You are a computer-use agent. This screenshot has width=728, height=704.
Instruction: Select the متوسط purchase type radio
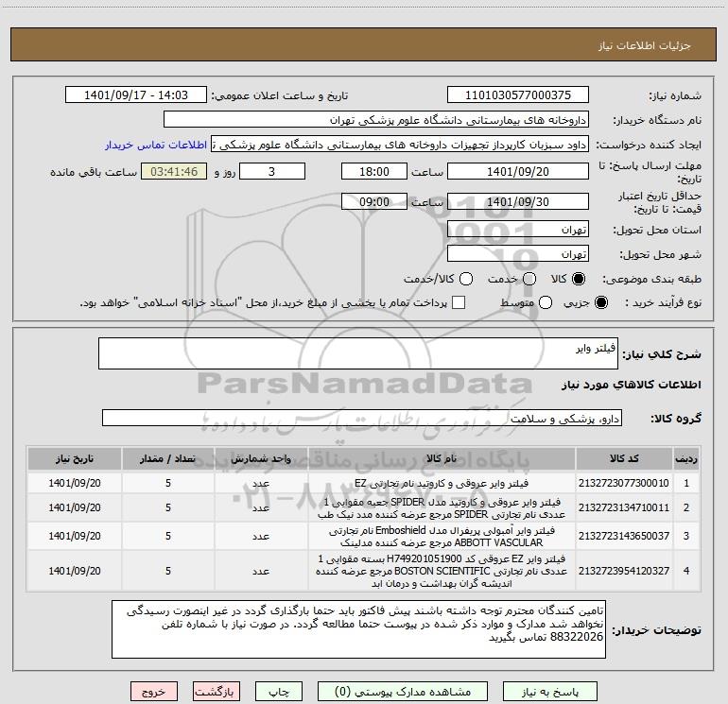pyautogui.click(x=546, y=302)
